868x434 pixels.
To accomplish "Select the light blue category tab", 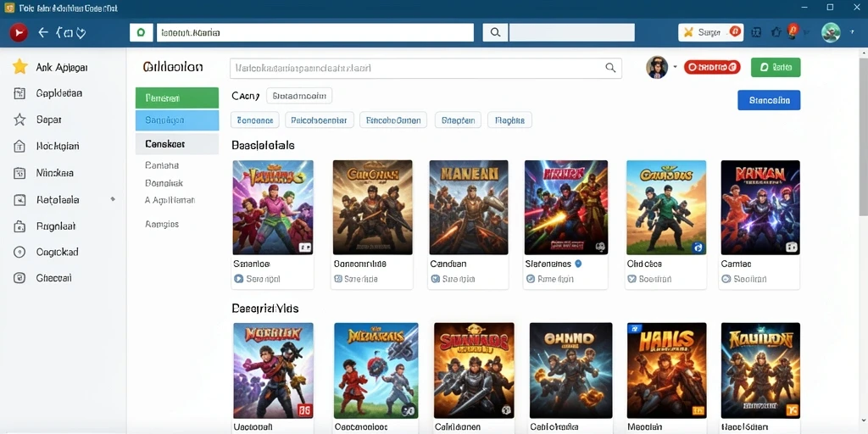I will coord(177,120).
